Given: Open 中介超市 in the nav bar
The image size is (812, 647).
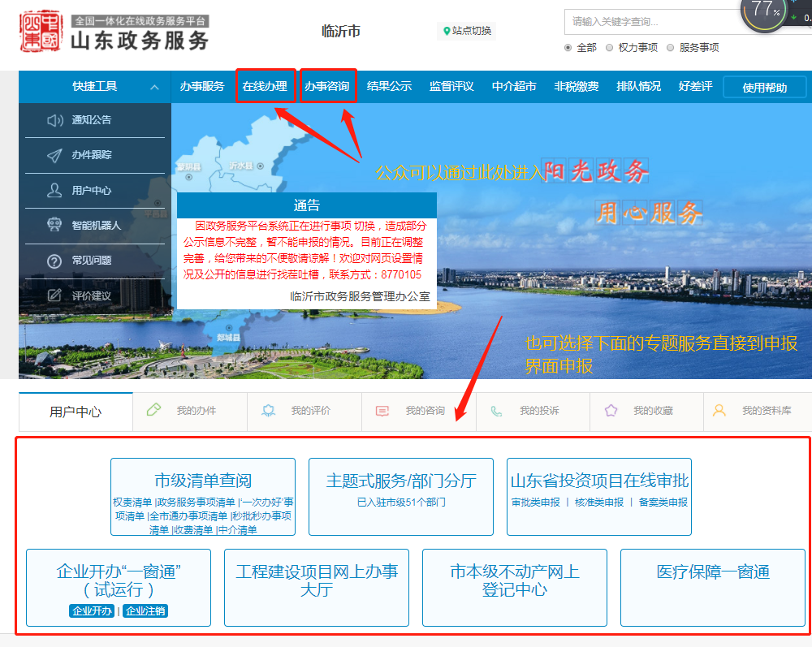Looking at the screenshot, I should (514, 86).
